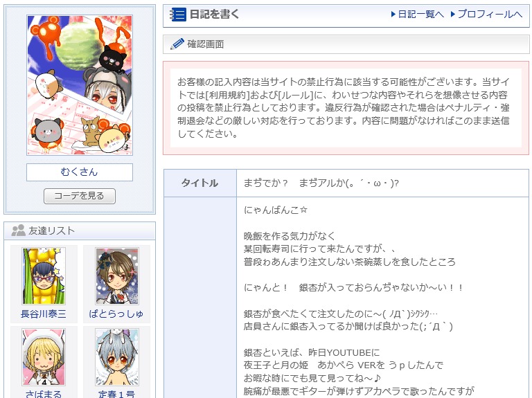The height and width of the screenshot is (398, 532).
Task: Click the 長谷川泰三 friend name link
Action: 44,314
